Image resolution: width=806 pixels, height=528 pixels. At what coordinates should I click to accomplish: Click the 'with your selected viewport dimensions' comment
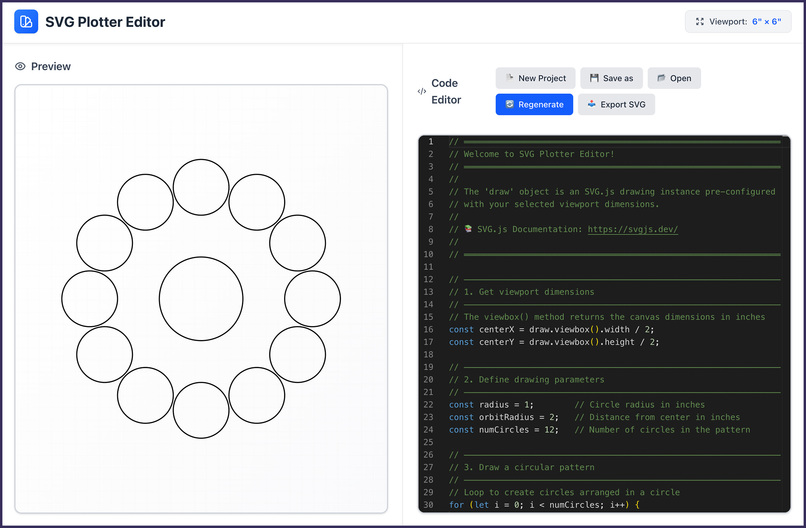click(x=554, y=204)
